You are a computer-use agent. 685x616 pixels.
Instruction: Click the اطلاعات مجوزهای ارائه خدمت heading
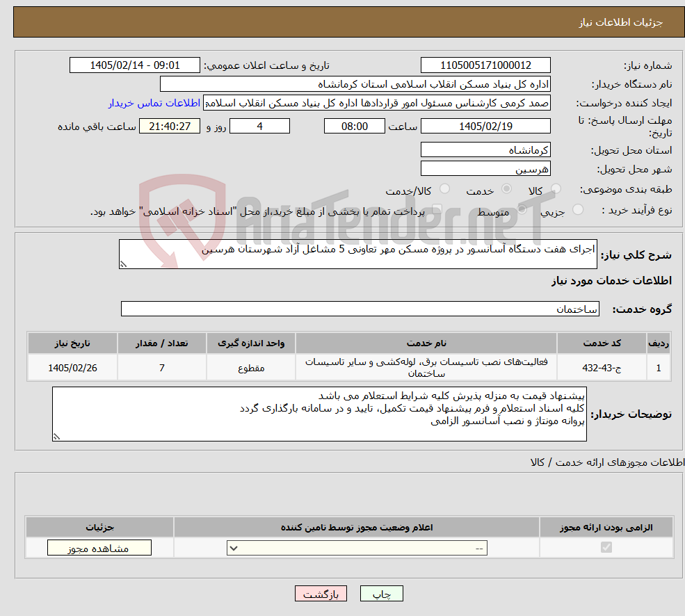point(607,462)
